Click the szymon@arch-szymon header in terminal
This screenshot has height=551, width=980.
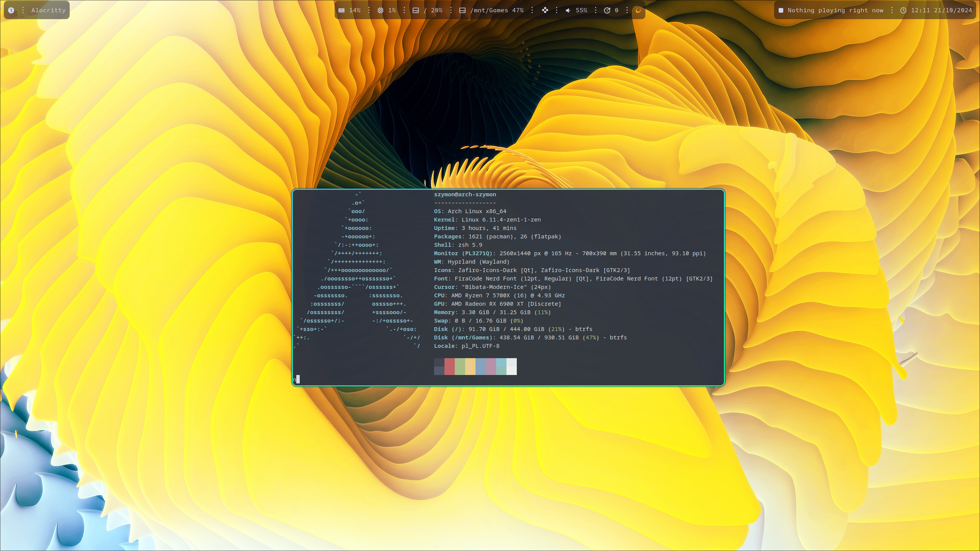465,194
